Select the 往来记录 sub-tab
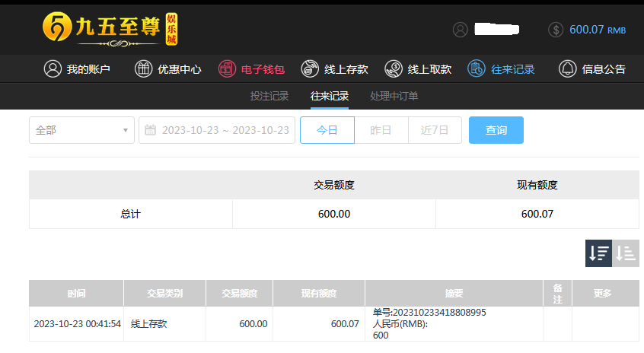The height and width of the screenshot is (353, 644). [330, 96]
